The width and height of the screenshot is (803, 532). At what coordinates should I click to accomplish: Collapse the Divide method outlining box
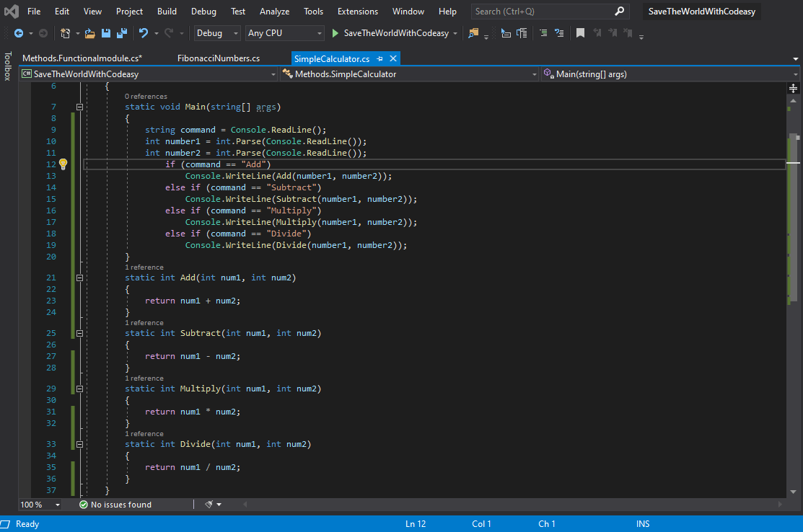(x=79, y=444)
